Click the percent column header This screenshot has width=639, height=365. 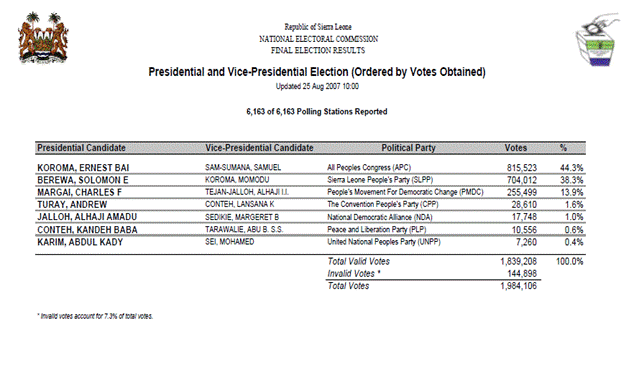[x=563, y=148]
